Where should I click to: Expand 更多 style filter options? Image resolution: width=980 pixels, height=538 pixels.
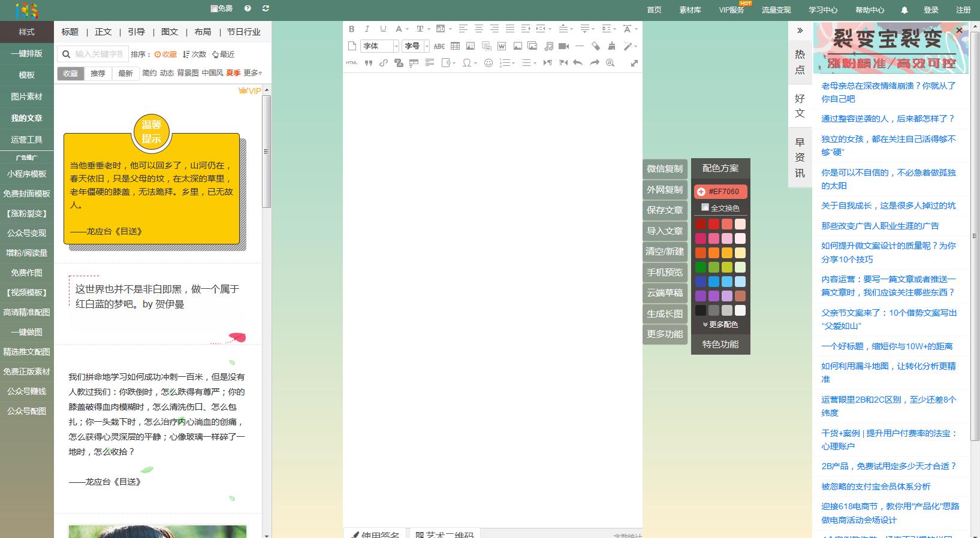click(x=253, y=73)
